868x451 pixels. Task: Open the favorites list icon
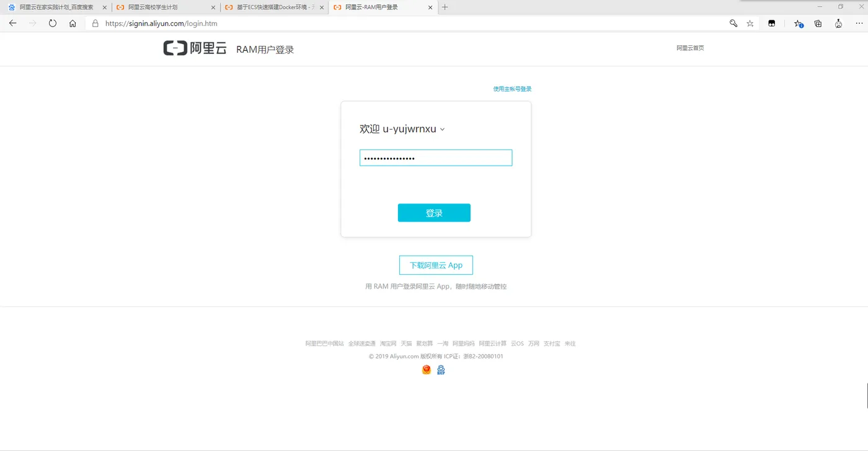799,24
